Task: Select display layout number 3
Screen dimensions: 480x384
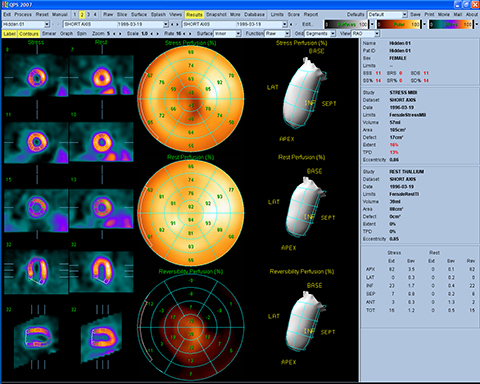Action: point(88,15)
